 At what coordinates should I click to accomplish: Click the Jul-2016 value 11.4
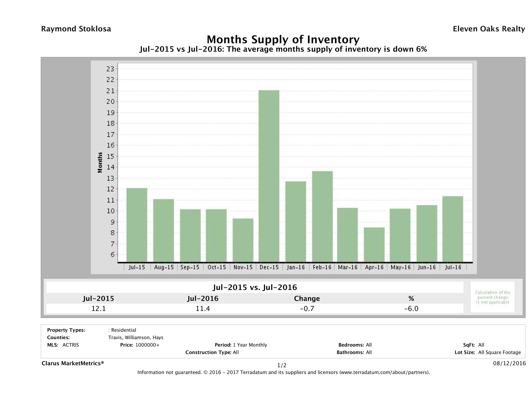click(x=203, y=308)
